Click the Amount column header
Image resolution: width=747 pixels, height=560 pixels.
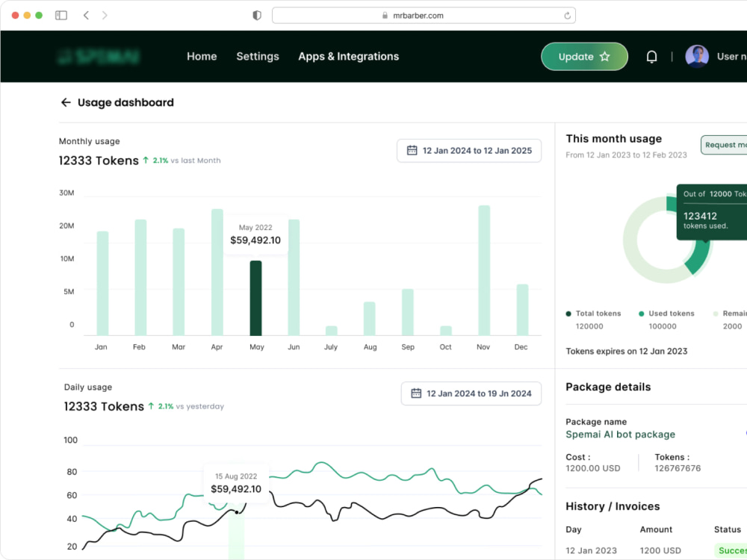tap(656, 529)
